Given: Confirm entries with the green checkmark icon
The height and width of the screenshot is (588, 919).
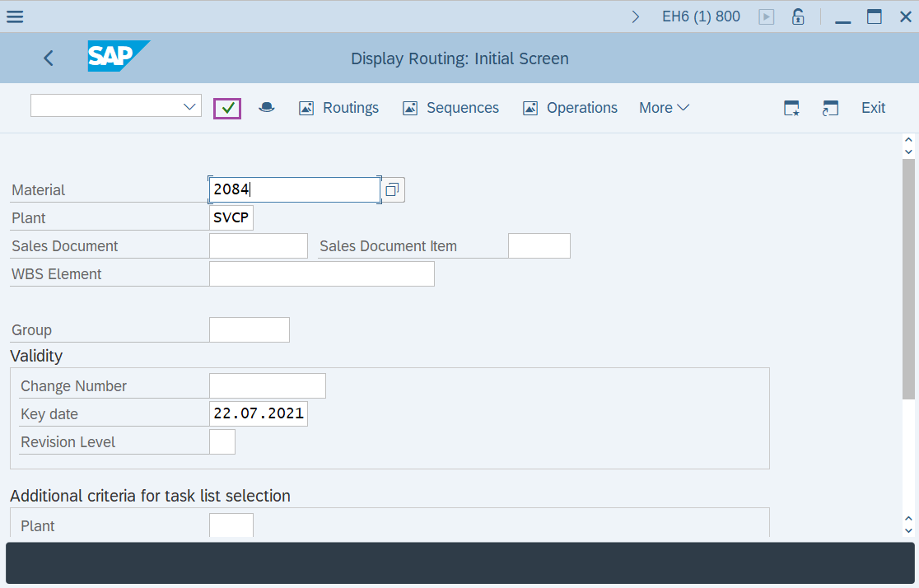Looking at the screenshot, I should [227, 108].
